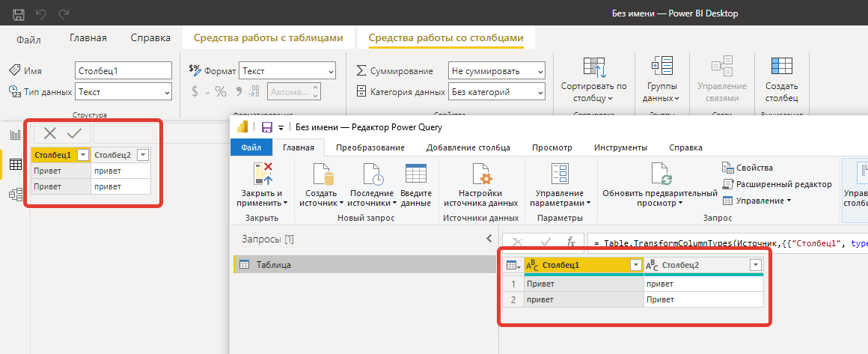Click Закрыть и применить button

[x=263, y=184]
